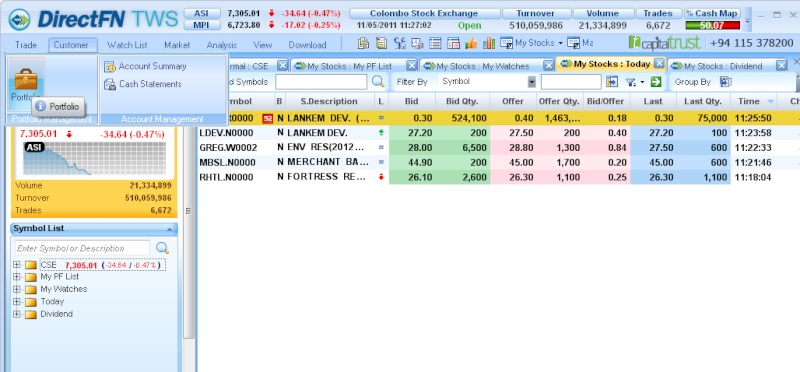Image resolution: width=800 pixels, height=372 pixels.
Task: Click the green up arrow in LDEV row
Action: (x=381, y=133)
